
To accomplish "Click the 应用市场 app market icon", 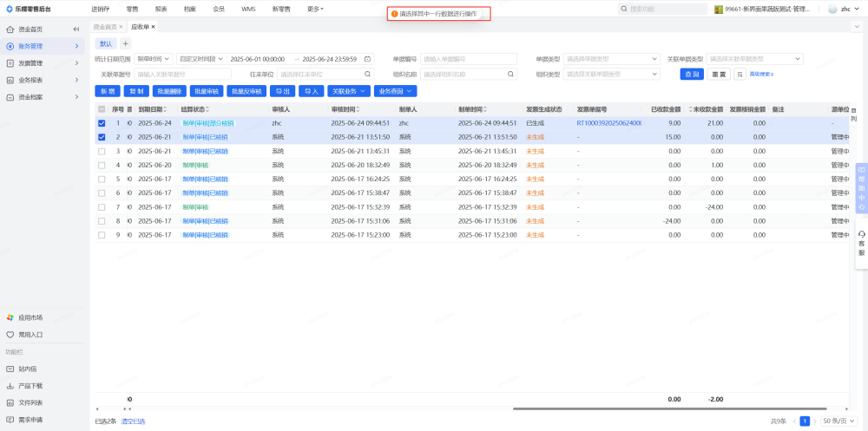I will tap(10, 317).
